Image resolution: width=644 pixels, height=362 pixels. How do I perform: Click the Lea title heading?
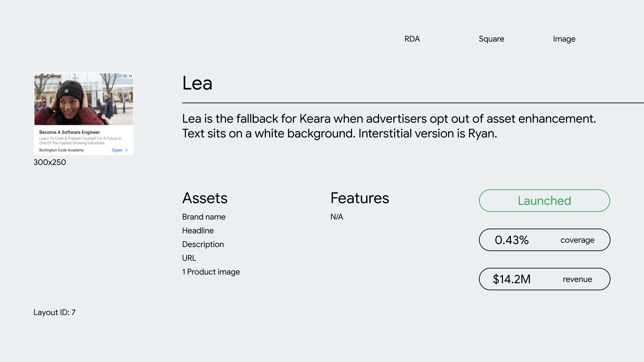click(197, 83)
